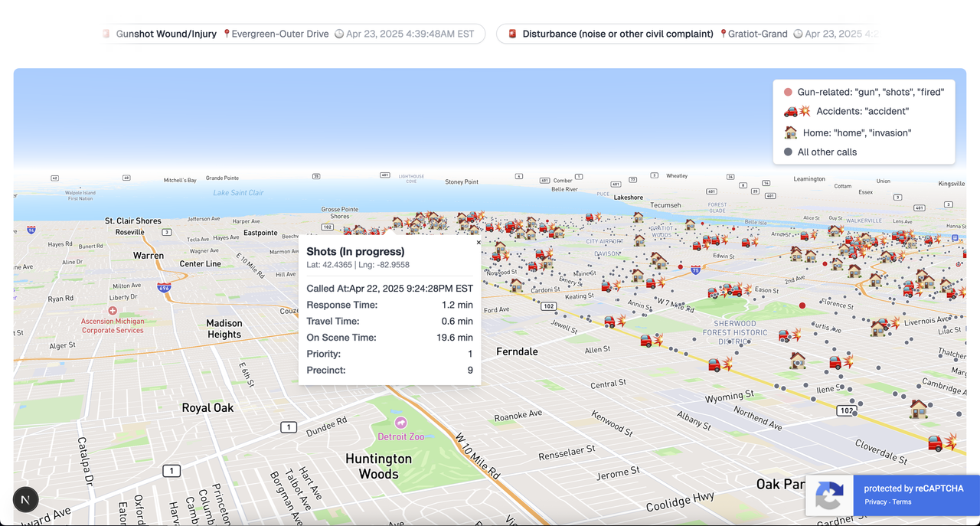Click the accident marker below Curtis Ave
Image resolution: width=980 pixels, height=526 pixels.
pyautogui.click(x=789, y=335)
